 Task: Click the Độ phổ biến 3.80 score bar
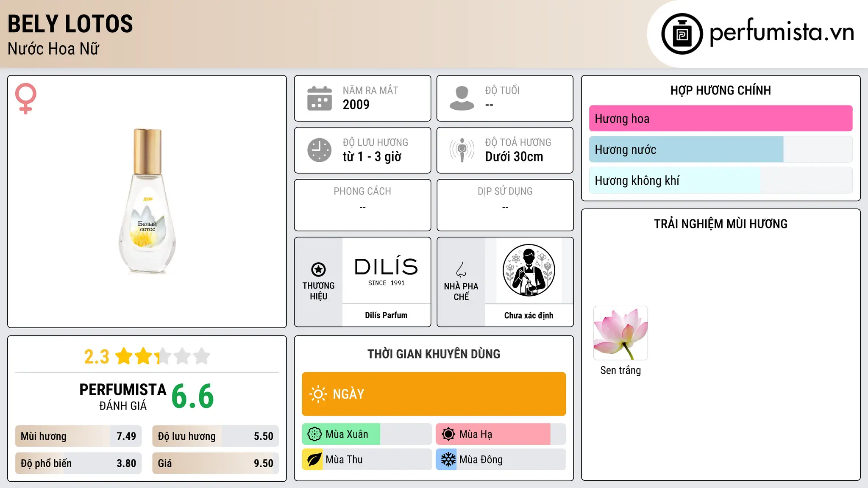coord(78,463)
